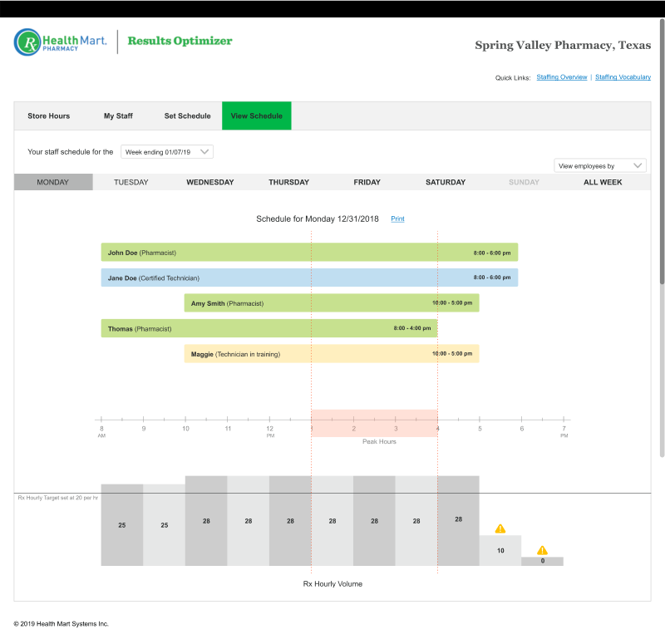
Task: Switch to the TUESDAY schedule
Action: coord(131,182)
